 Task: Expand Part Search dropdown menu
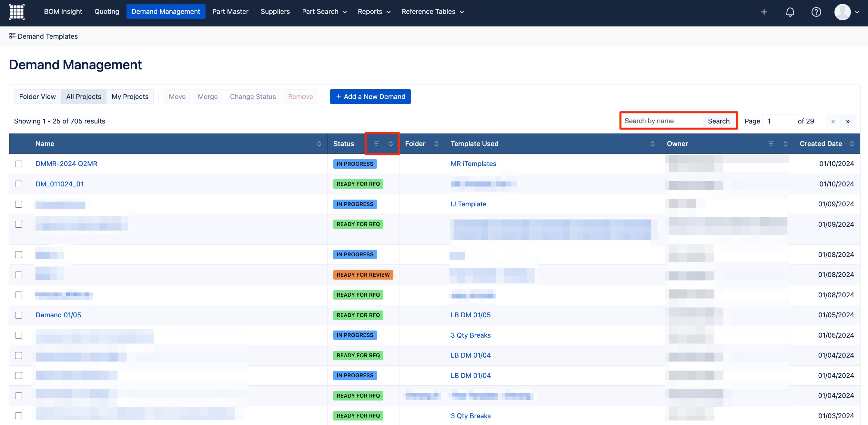324,12
